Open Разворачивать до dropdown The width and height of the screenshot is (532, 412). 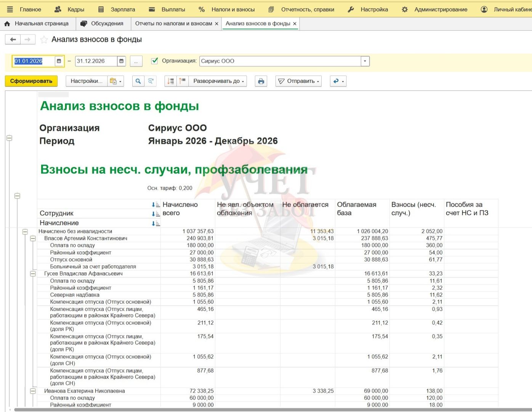click(218, 81)
